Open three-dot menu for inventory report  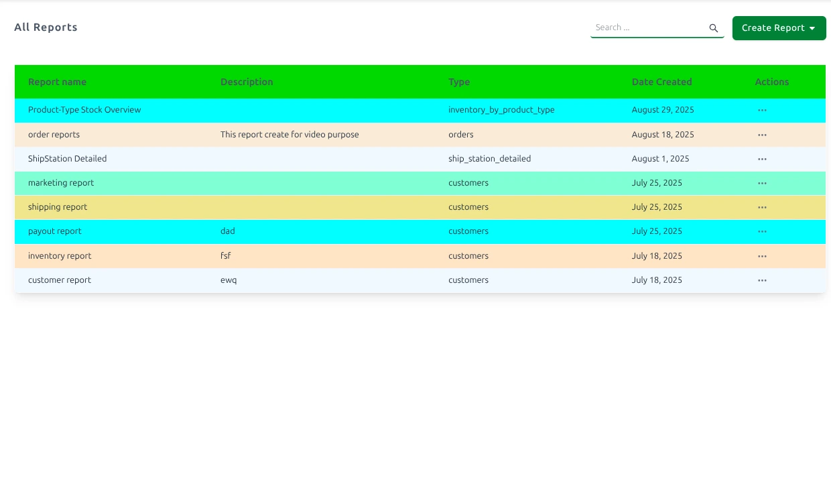(x=762, y=256)
